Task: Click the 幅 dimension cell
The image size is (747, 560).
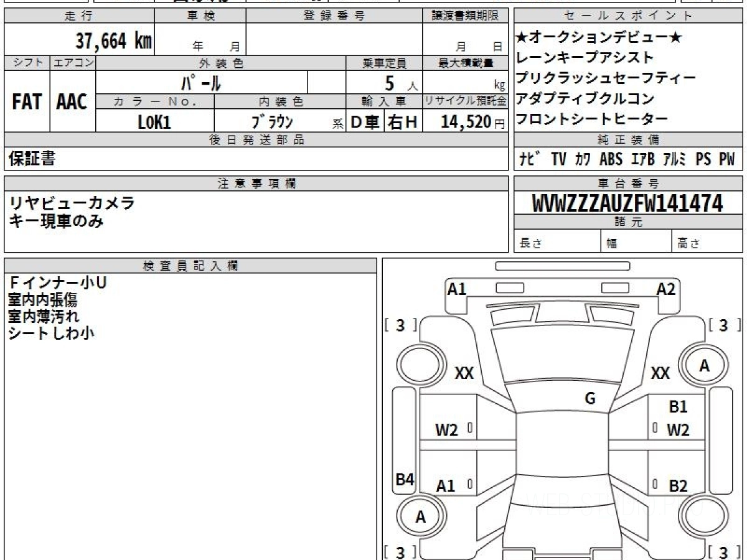Action: point(636,242)
